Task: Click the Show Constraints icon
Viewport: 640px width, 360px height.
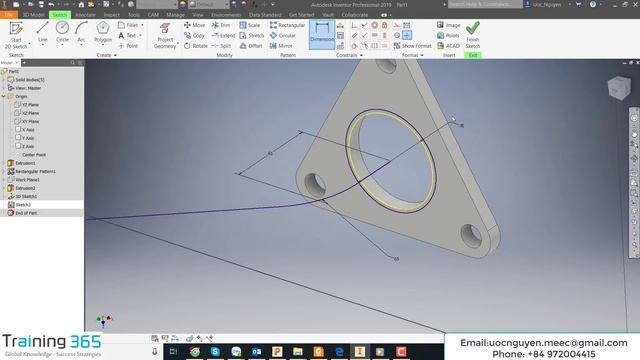Action: point(340,36)
